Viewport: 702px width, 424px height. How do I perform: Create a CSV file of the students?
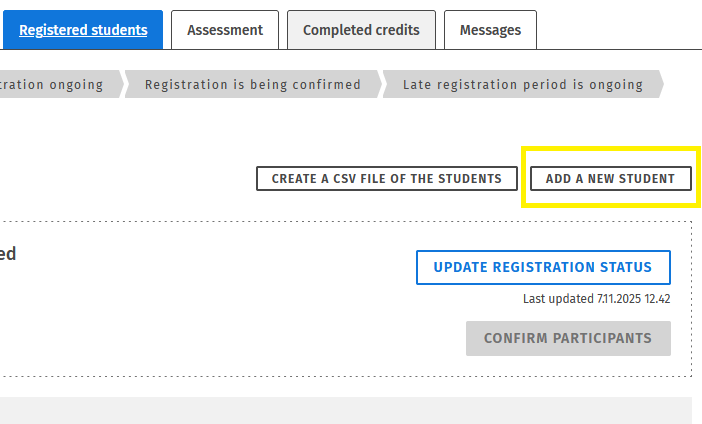387,179
